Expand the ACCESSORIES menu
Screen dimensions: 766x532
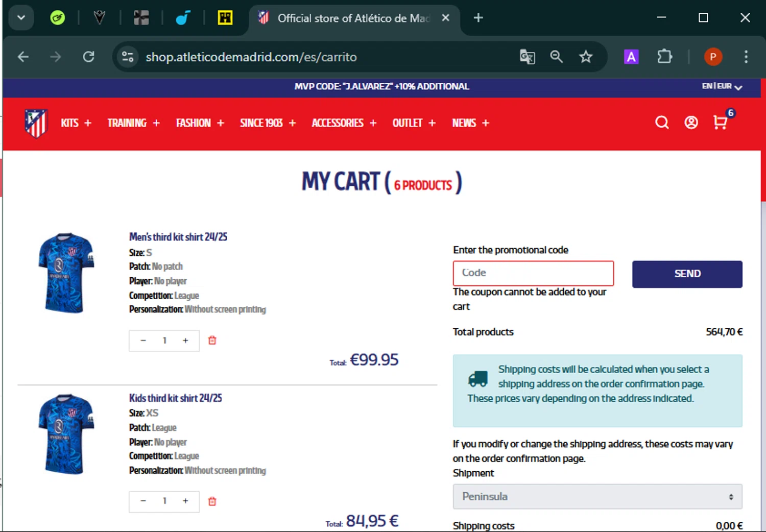(x=344, y=123)
